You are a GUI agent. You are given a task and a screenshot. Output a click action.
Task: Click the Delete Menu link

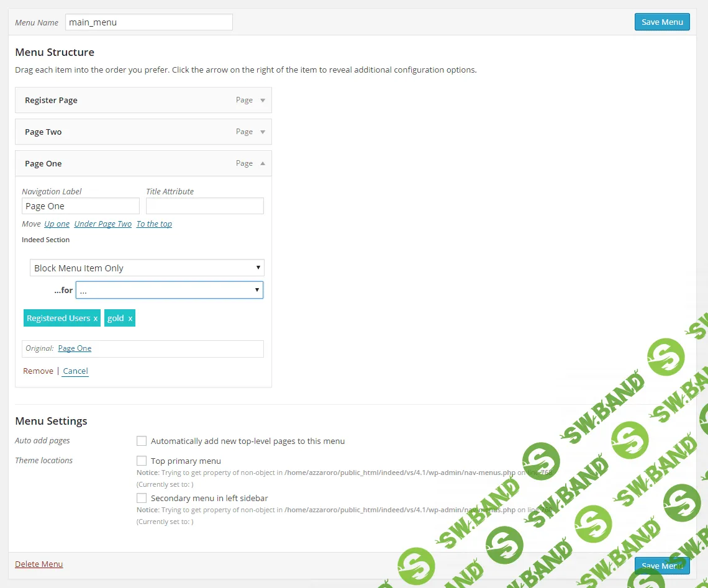point(39,564)
